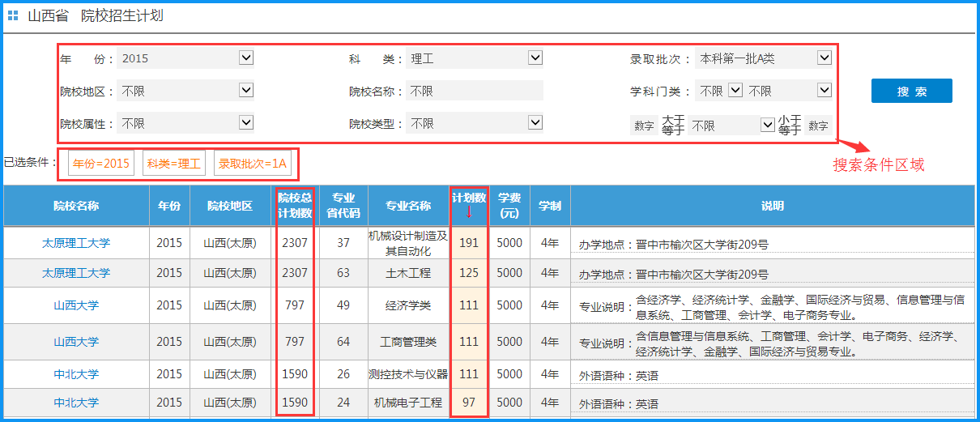Expand the 院校类型 dropdown
980x422 pixels.
coord(535,123)
